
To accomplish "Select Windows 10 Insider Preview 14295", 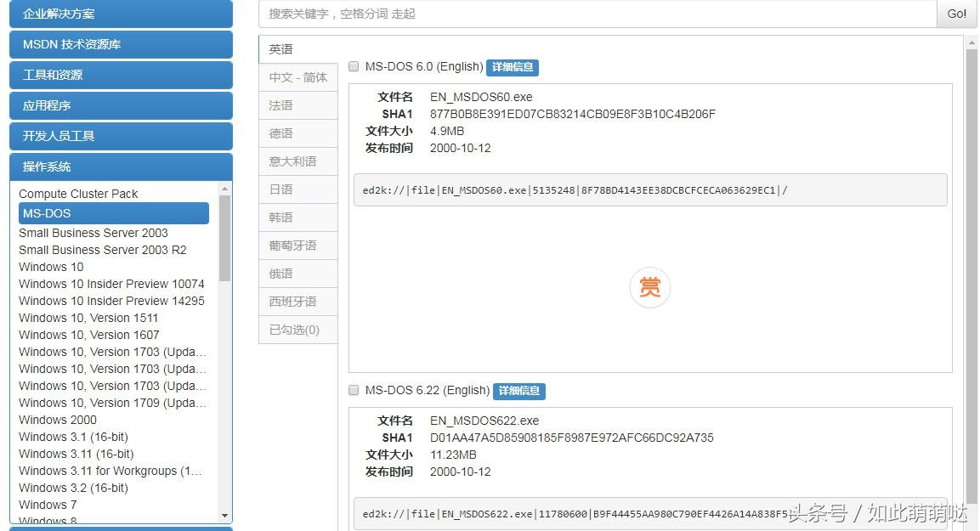I will tap(111, 301).
